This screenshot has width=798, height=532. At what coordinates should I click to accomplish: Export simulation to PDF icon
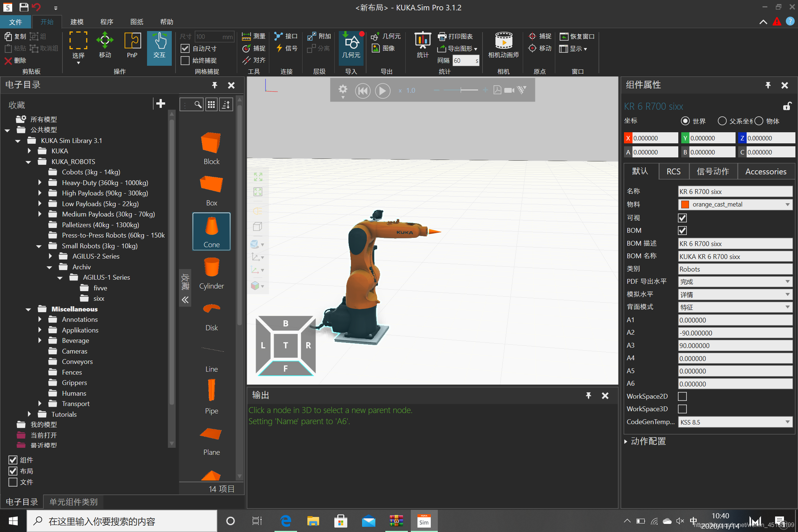tap(497, 90)
